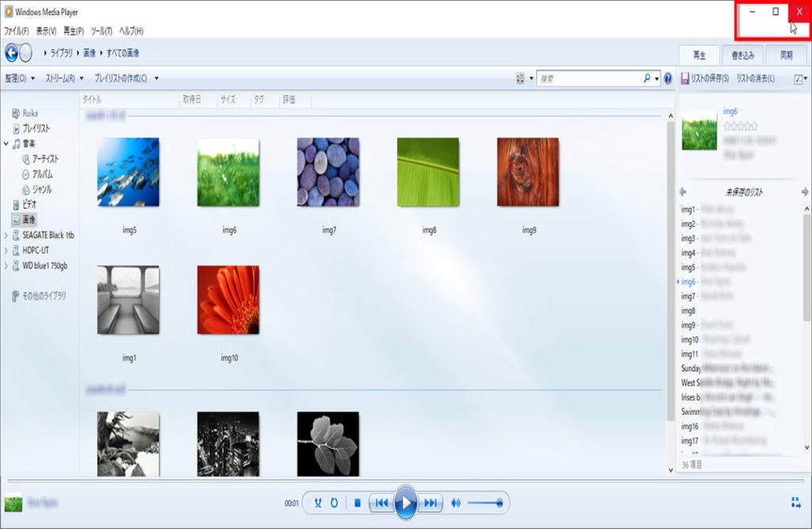Click the view options icon beside search
This screenshot has height=529, width=812.
tap(520, 79)
